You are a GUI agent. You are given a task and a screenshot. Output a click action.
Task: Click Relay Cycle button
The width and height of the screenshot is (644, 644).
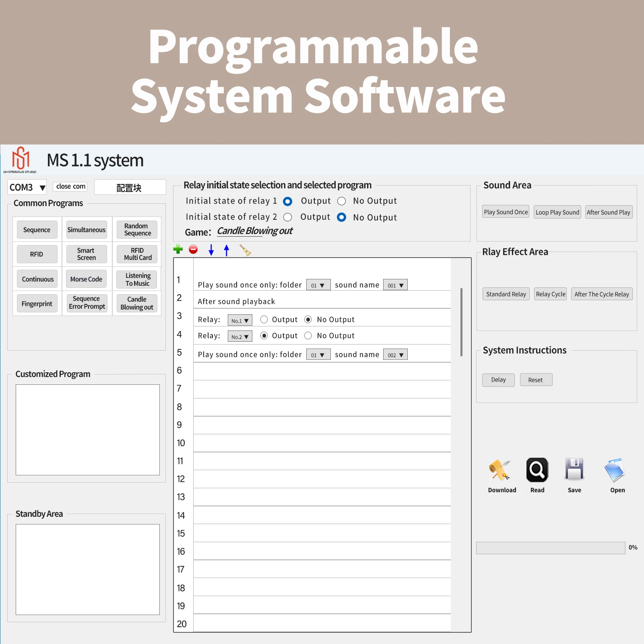pos(551,294)
